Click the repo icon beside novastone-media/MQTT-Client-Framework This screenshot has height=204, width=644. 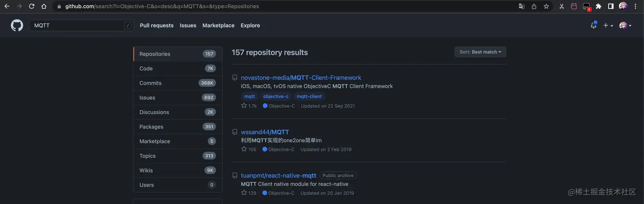[x=235, y=78]
